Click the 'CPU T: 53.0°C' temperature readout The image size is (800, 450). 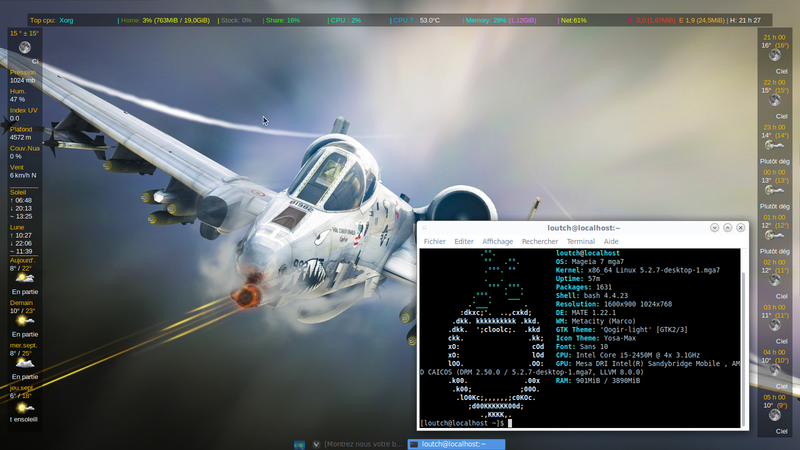pyautogui.click(x=416, y=20)
